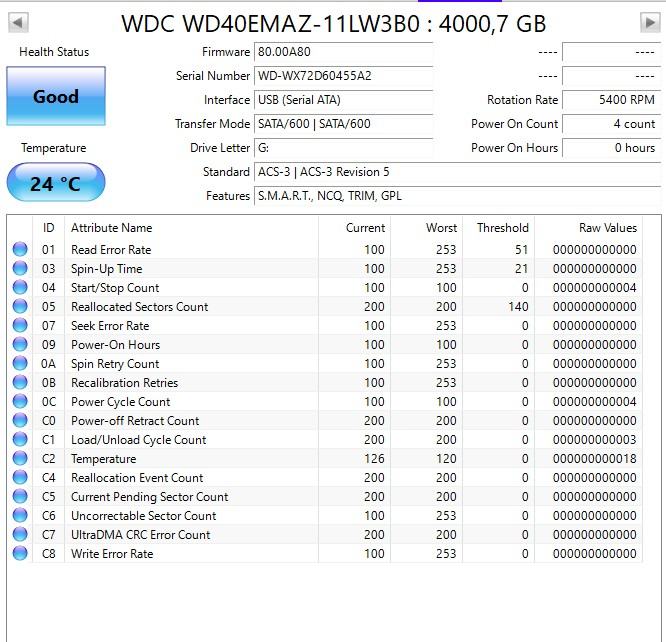The height and width of the screenshot is (642, 666).
Task: Select the Load/Unload Cycle Count attribute name
Action: pyautogui.click(x=138, y=439)
